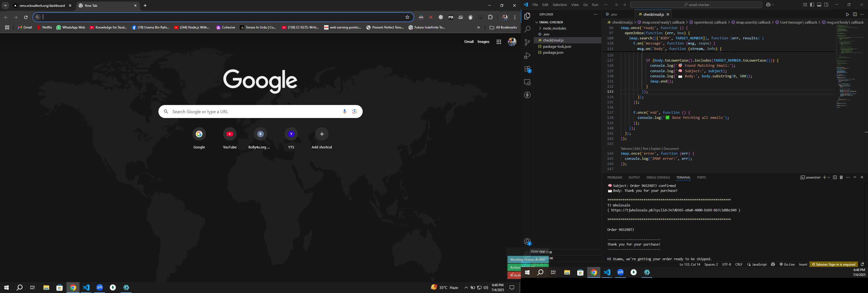868x293 pixels.
Task: Open Google apps grid
Action: pos(499,42)
